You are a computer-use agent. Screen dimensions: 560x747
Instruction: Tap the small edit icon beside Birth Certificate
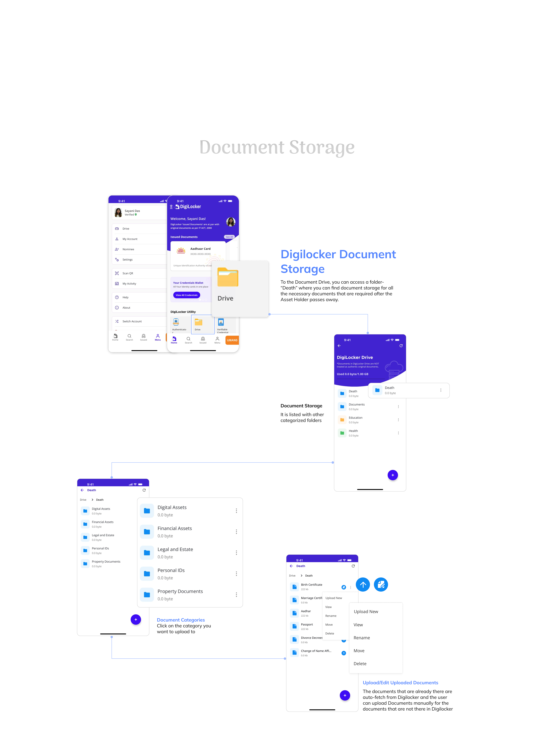pos(343,587)
